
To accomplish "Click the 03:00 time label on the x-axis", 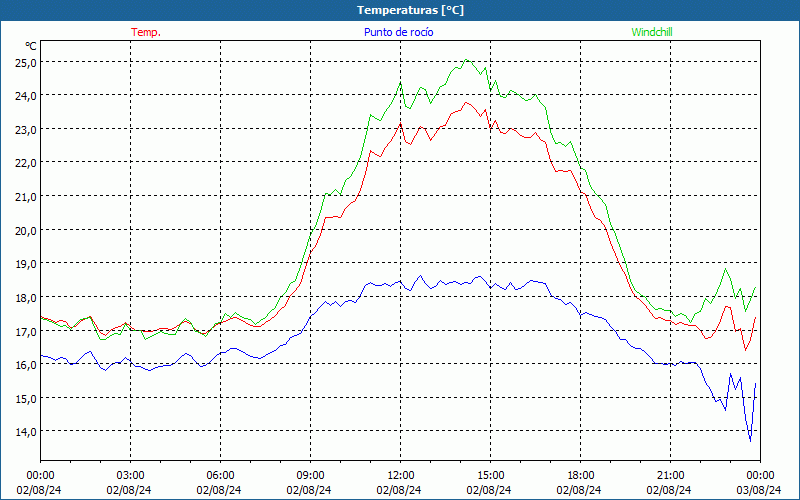I will point(130,476).
